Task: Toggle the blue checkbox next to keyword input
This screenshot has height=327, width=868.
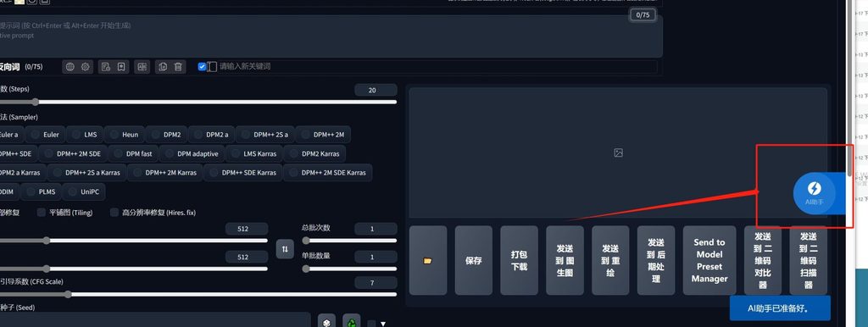Action: point(202,66)
